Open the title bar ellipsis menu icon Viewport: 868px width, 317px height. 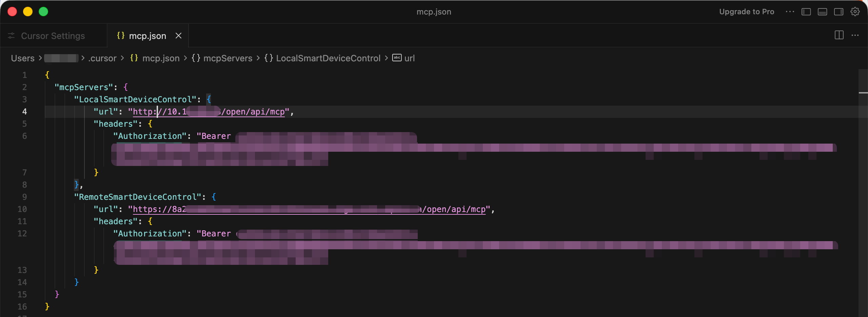click(x=790, y=11)
